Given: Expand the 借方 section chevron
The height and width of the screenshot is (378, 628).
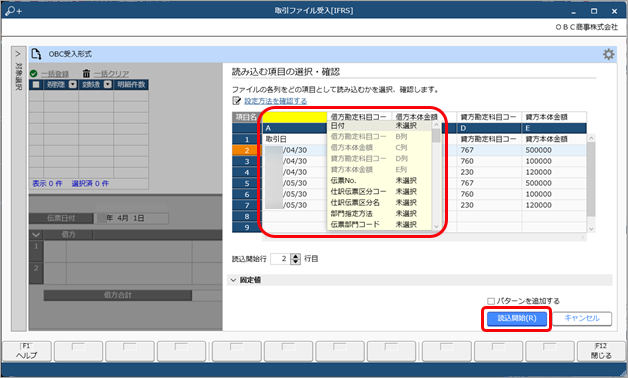Looking at the screenshot, I should tap(36, 235).
